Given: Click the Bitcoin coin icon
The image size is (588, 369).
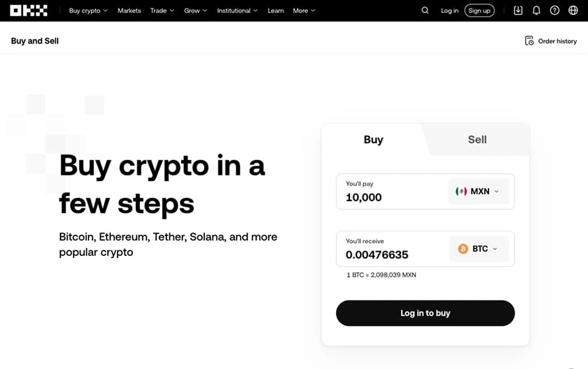Looking at the screenshot, I should (463, 249).
